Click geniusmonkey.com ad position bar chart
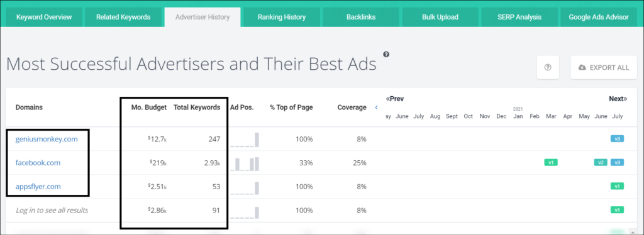644x235 pixels. tap(245, 139)
